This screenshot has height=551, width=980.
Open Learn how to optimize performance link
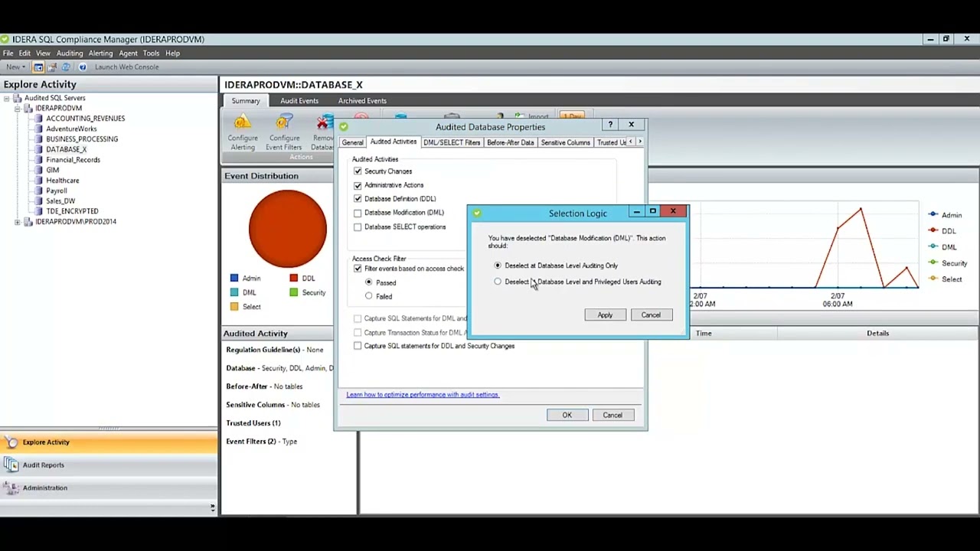tap(423, 395)
